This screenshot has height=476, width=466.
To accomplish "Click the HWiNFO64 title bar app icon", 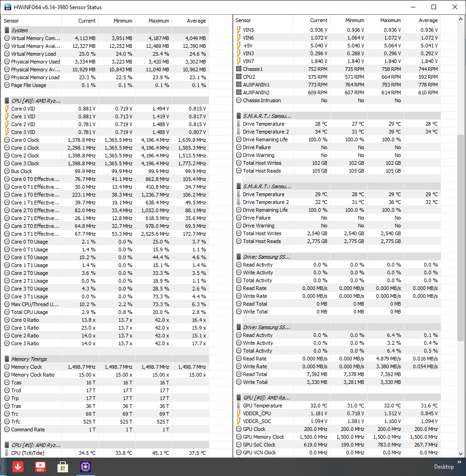I will (7, 7).
